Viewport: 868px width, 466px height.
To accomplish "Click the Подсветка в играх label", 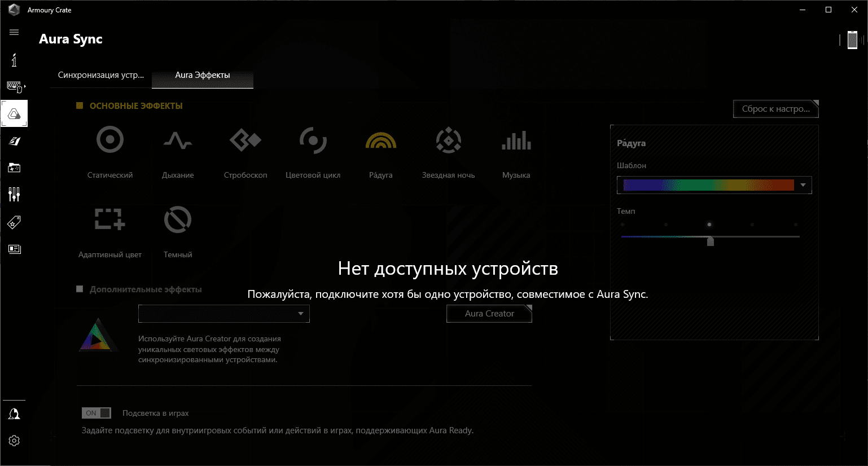I will (156, 413).
